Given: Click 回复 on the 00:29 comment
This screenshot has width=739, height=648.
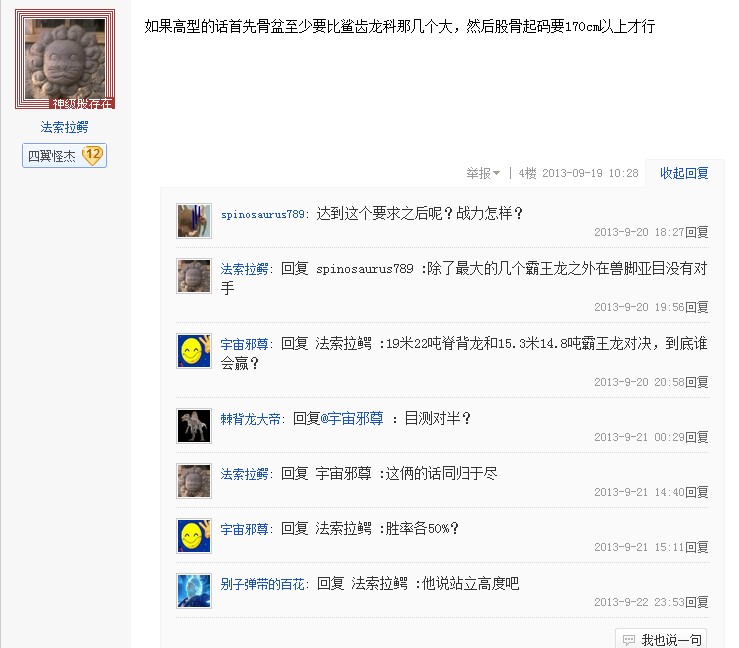Looking at the screenshot, I should coord(697,437).
